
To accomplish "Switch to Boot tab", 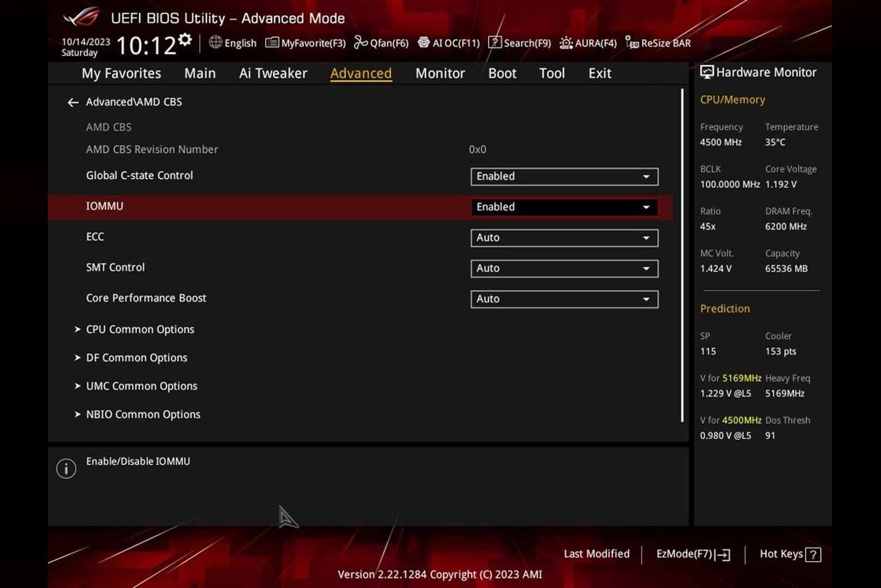I will point(502,73).
